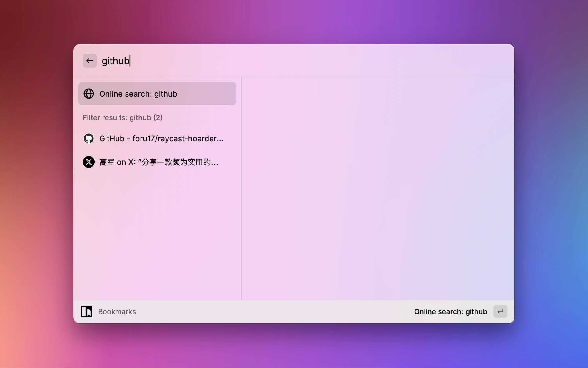588x368 pixels.
Task: Click the globe icon beside Online search
Action: 88,94
